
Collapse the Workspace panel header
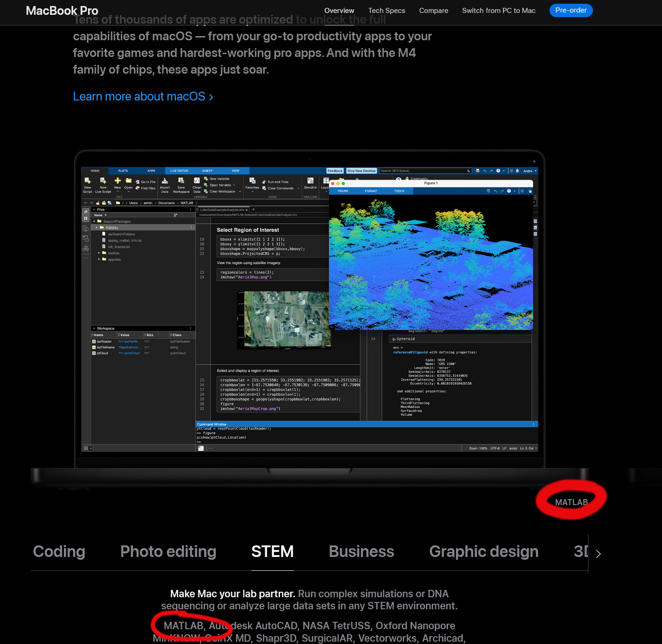pyautogui.click(x=94, y=328)
